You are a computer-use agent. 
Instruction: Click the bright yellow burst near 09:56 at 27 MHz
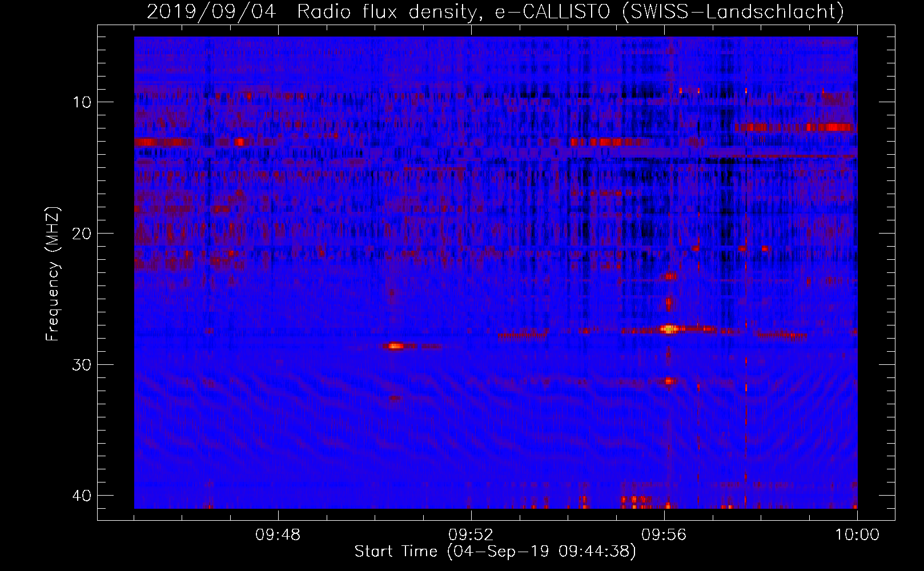pos(669,329)
